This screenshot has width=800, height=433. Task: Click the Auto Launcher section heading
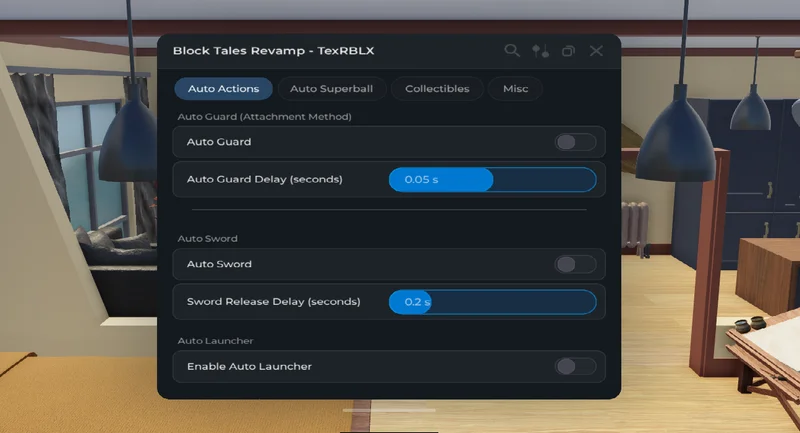pyautogui.click(x=215, y=341)
